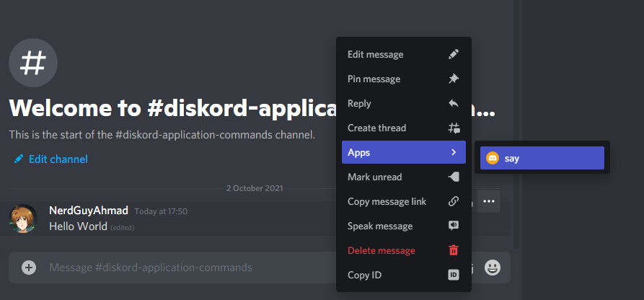Click the chain link icon beside Copy message link
This screenshot has width=644, height=300.
click(454, 201)
